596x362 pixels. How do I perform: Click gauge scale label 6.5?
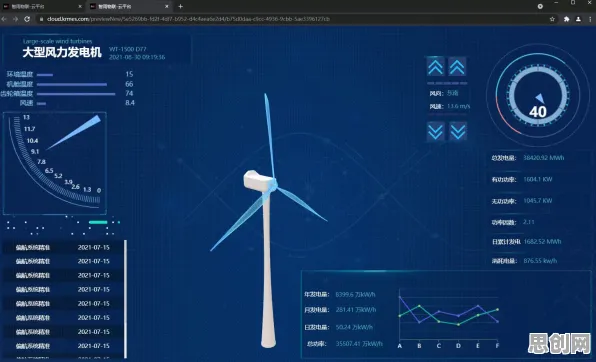tap(49, 171)
